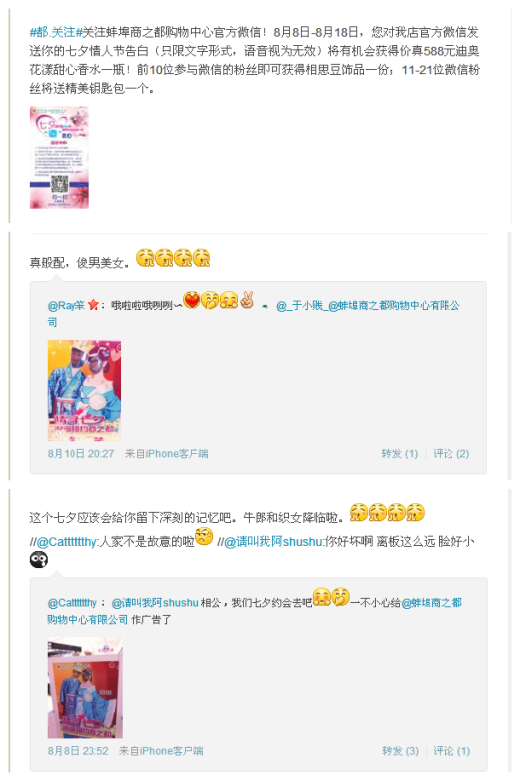Click 转发 (1) on Ray笨's post

399,453
